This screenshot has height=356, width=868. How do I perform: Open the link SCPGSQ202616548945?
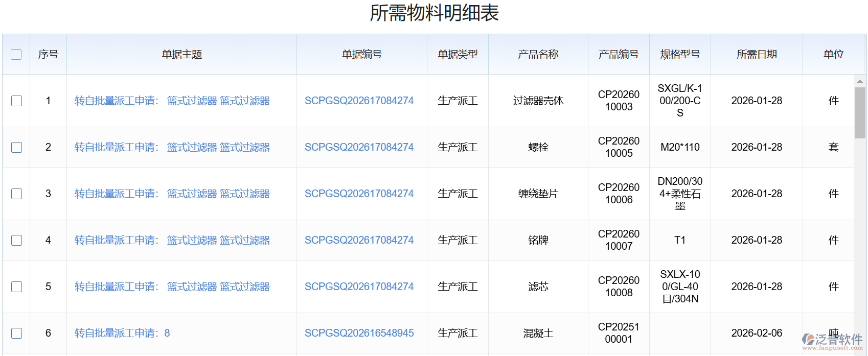(359, 333)
